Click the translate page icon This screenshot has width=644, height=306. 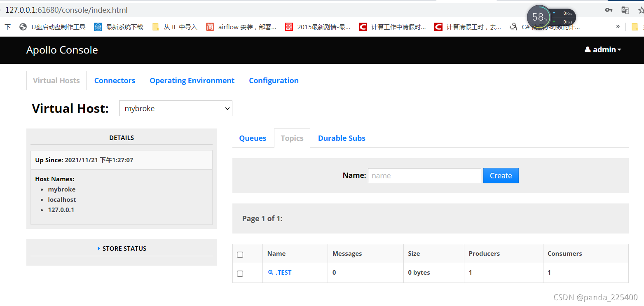point(625,10)
